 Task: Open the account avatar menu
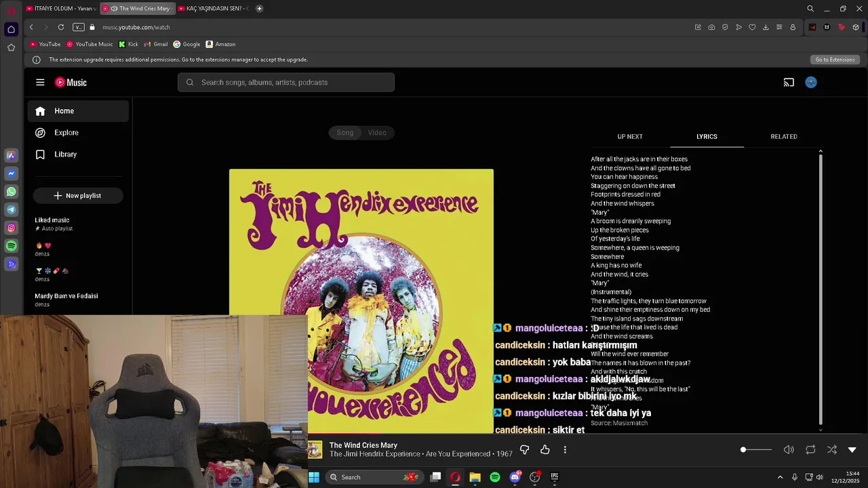coord(811,82)
